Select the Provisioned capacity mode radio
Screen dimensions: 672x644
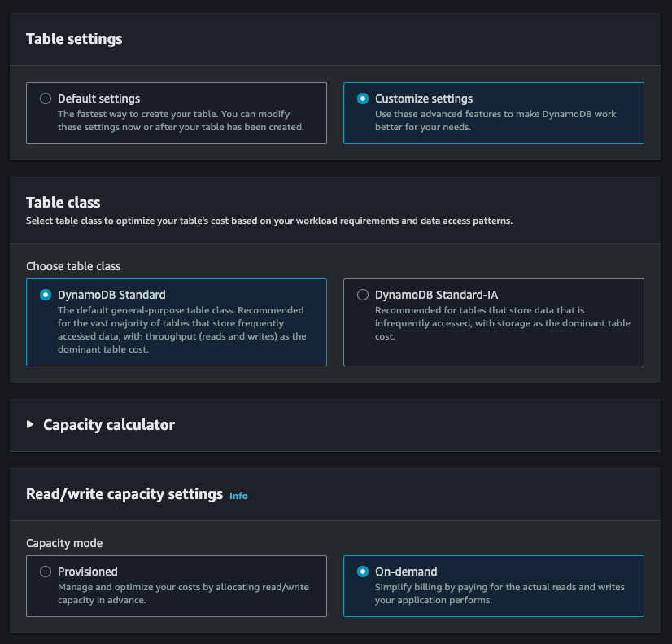click(46, 572)
